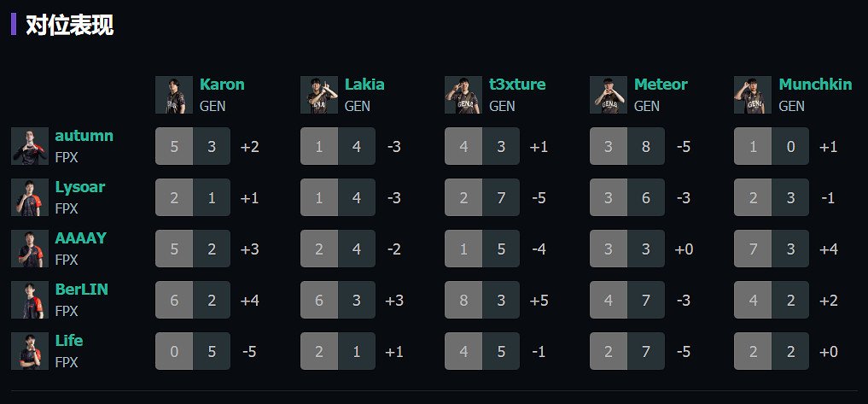
Task: Select Lysoar versus Meteor 3-6 matchup cell
Action: tap(627, 197)
